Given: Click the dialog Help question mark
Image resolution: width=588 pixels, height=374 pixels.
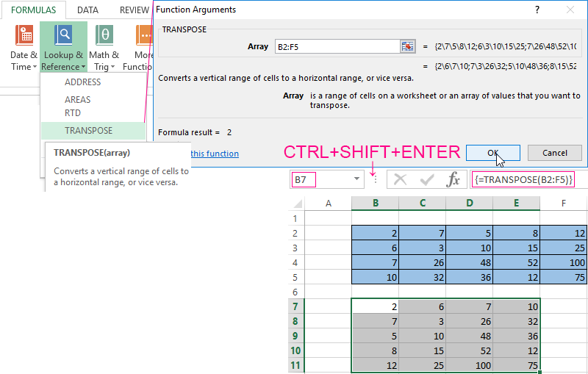Looking at the screenshot, I should [x=536, y=10].
